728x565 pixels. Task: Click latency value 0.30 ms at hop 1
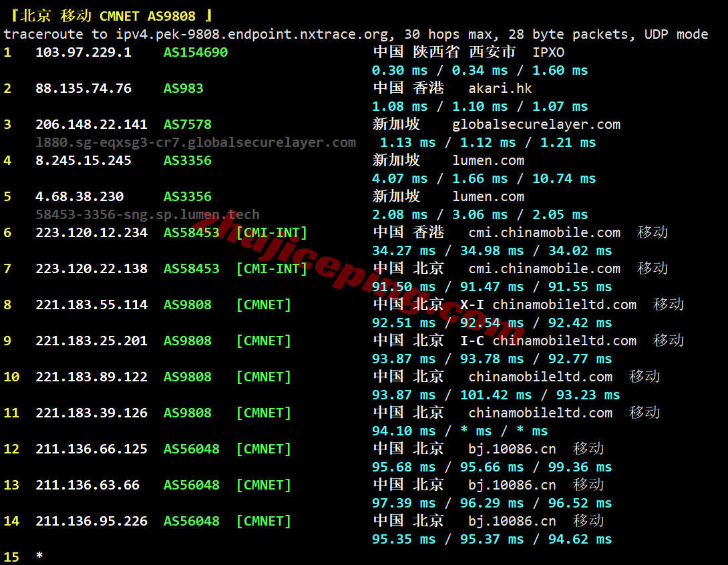[400, 71]
